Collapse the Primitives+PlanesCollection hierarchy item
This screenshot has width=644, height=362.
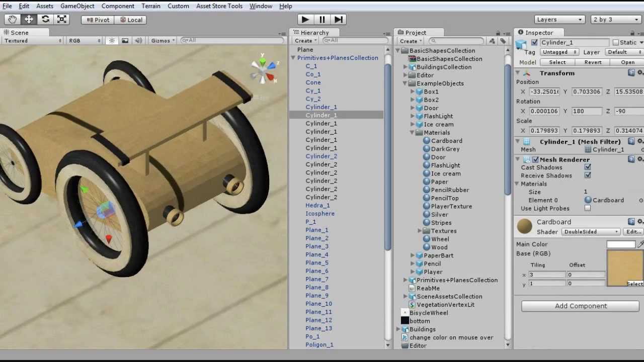293,58
